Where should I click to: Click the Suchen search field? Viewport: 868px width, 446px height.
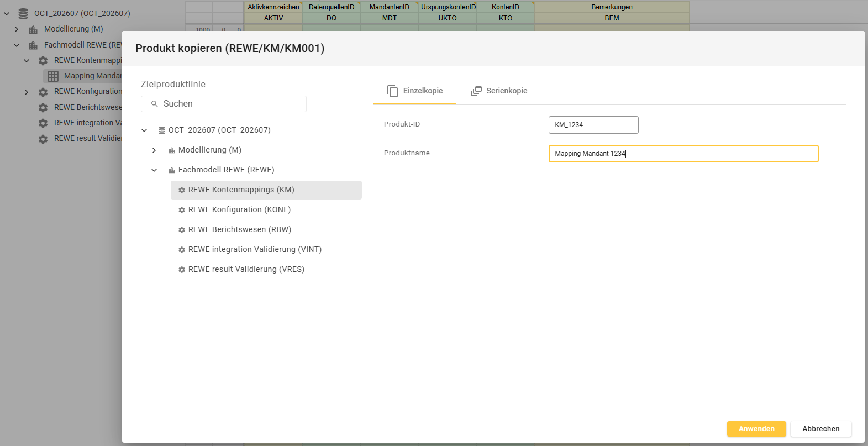(224, 104)
